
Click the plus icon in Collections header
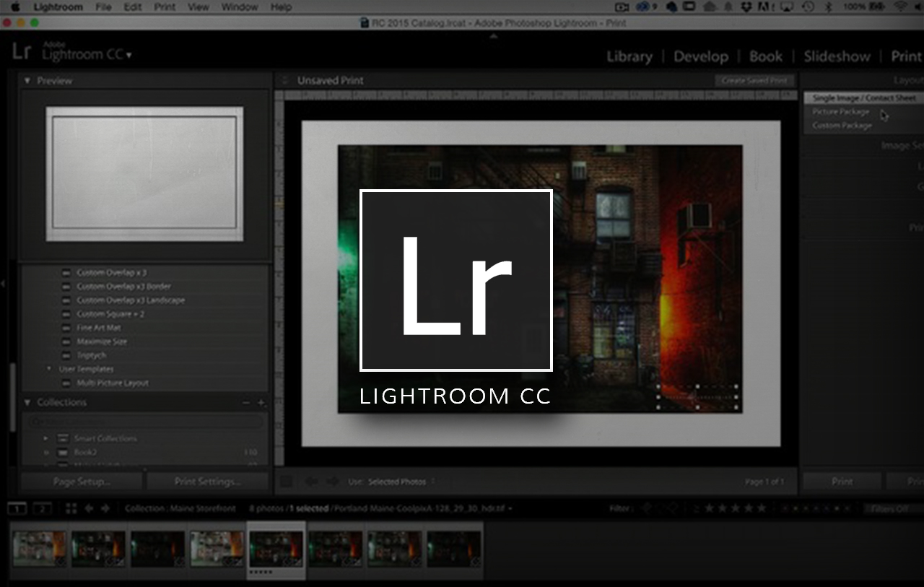[x=261, y=403]
